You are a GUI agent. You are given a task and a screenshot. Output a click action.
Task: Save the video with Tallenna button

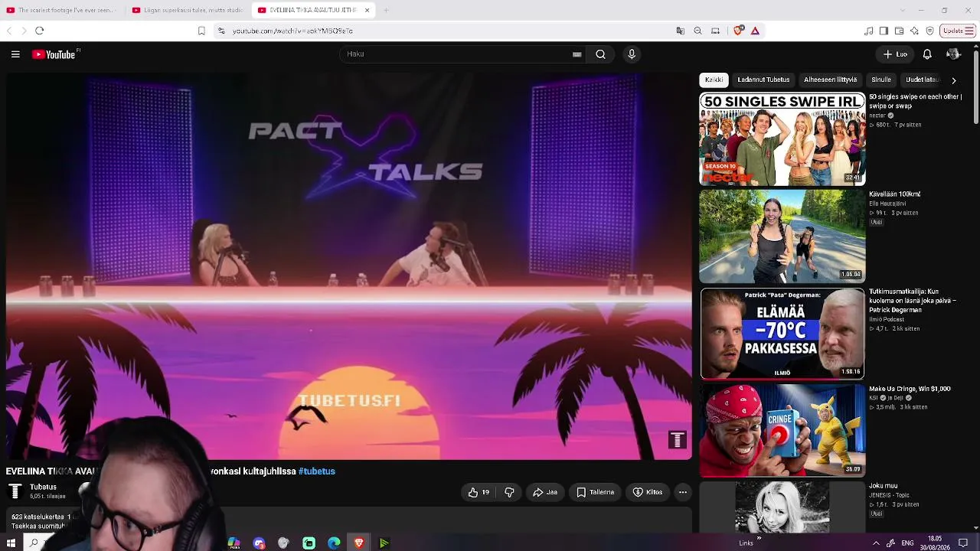[x=596, y=492]
